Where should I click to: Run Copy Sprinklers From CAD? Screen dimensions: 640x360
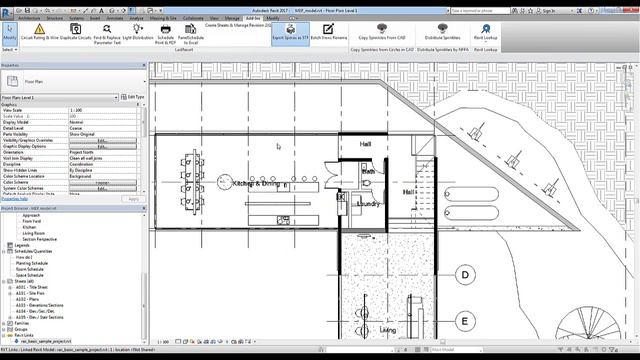tap(382, 32)
